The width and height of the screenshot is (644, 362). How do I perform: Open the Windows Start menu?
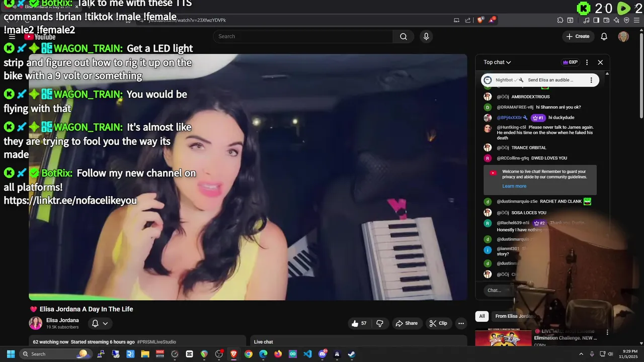click(x=11, y=354)
